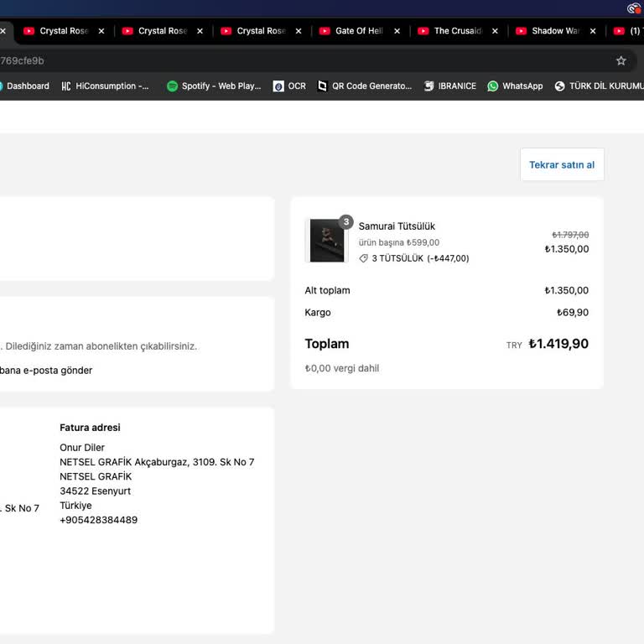
Task: Close the Shadow War tab
Action: 592,31
